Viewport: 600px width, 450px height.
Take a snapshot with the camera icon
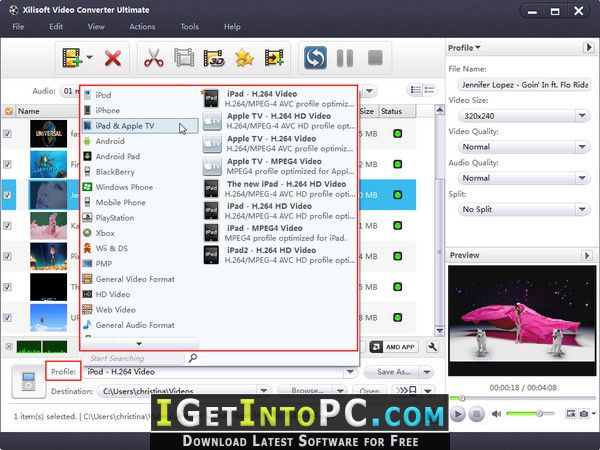click(x=584, y=414)
